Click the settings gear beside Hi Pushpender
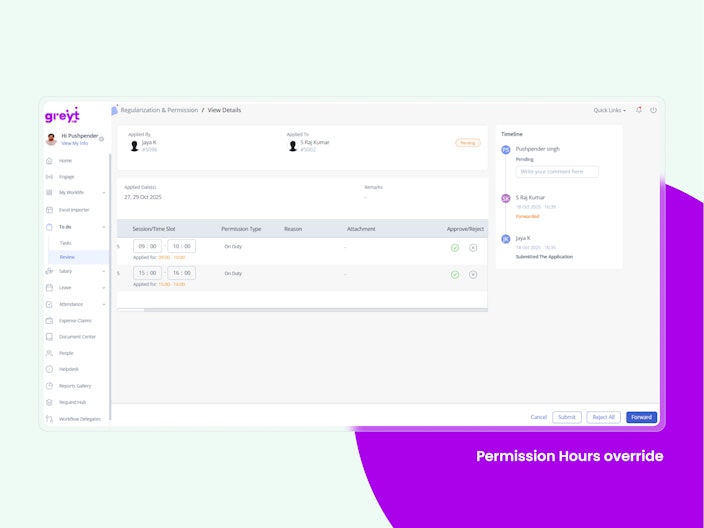The width and height of the screenshot is (704, 528). (x=101, y=139)
